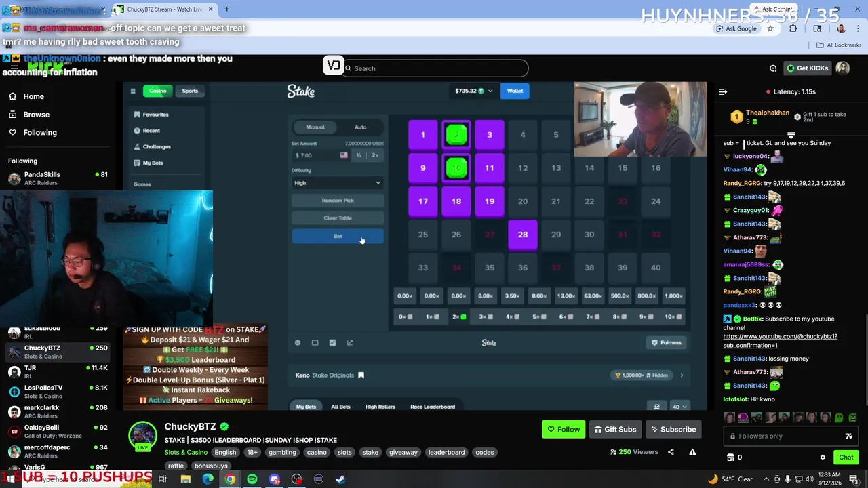The image size is (868, 488).
Task: Open chat settings gear icon
Action: pos(823,457)
